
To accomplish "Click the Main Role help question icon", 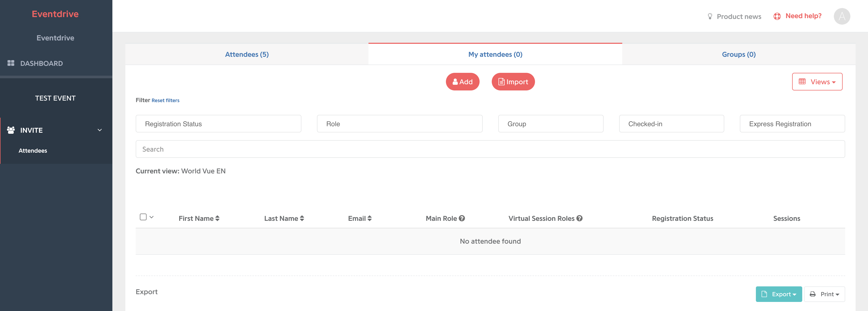I will tap(462, 218).
